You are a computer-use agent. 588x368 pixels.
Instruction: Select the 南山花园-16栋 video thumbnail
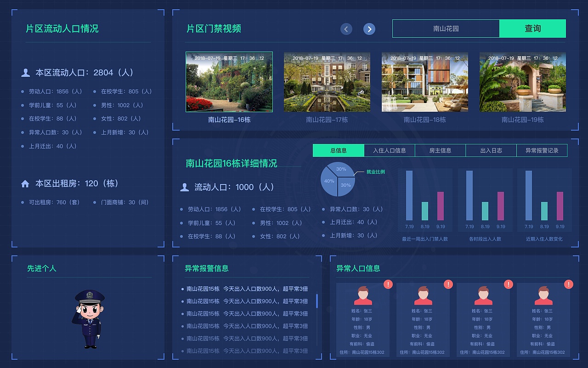click(x=229, y=82)
